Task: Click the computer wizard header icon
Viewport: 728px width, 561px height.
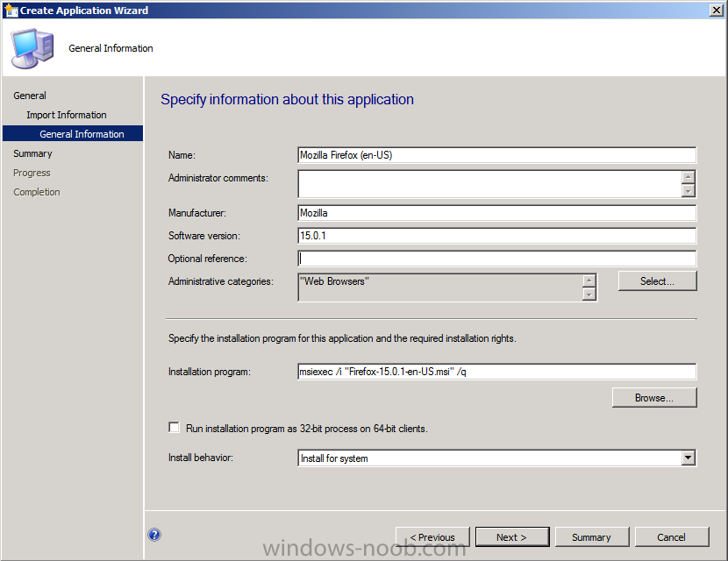Action: tap(32, 48)
